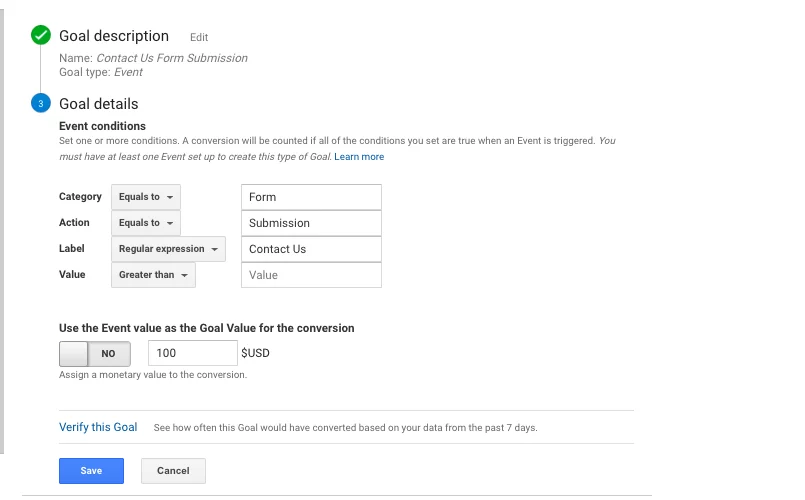
Task: Cancel the goal setup
Action: tap(174, 471)
